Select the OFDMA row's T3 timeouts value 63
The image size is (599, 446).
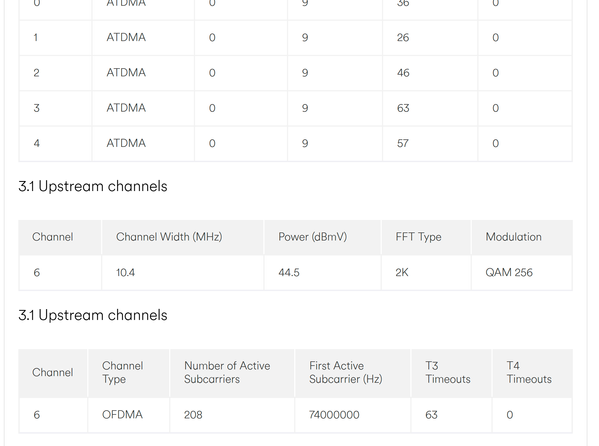(431, 415)
